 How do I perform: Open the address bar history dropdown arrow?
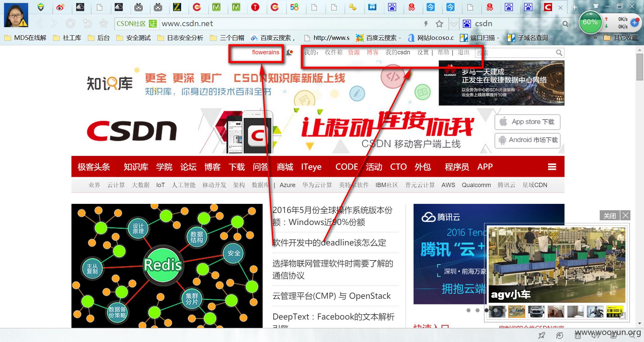tap(453, 24)
